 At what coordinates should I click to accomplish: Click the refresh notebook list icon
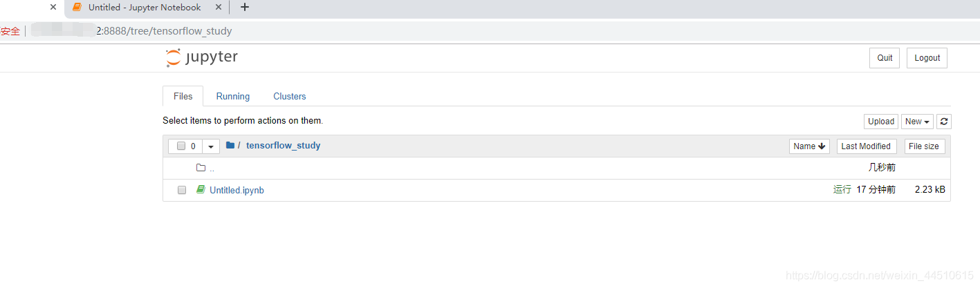[x=945, y=122]
